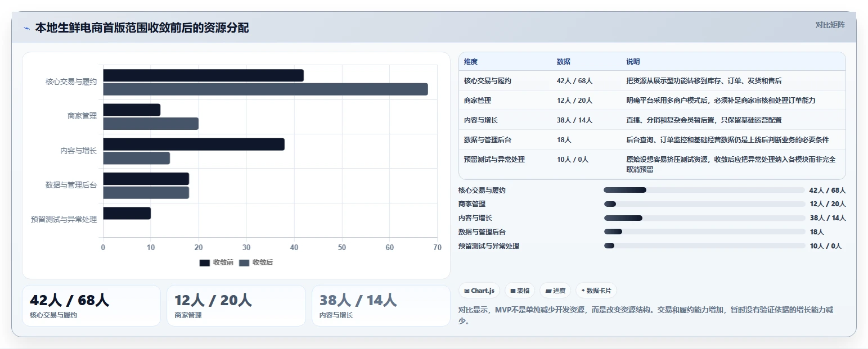Viewport: 868px width, 349px height.
Task: Click the 进度 tag chip
Action: click(x=555, y=291)
